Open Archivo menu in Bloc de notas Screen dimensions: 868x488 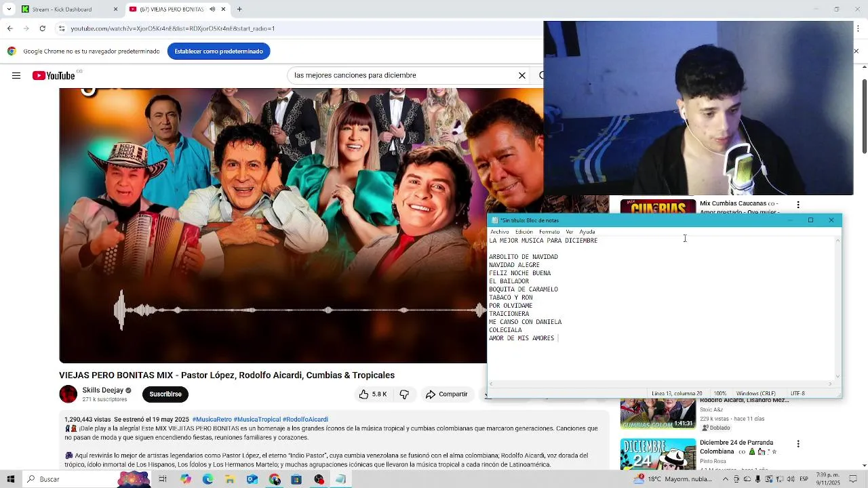tap(499, 232)
